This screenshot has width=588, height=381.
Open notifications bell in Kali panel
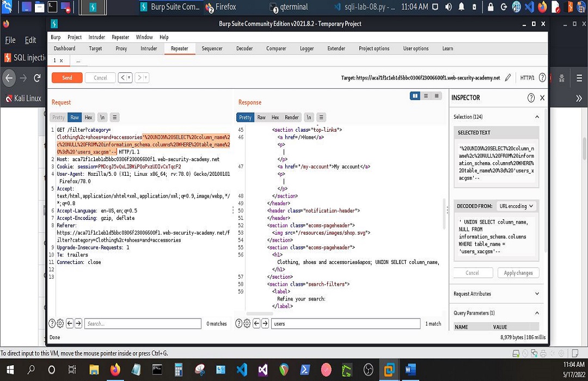pos(462,7)
